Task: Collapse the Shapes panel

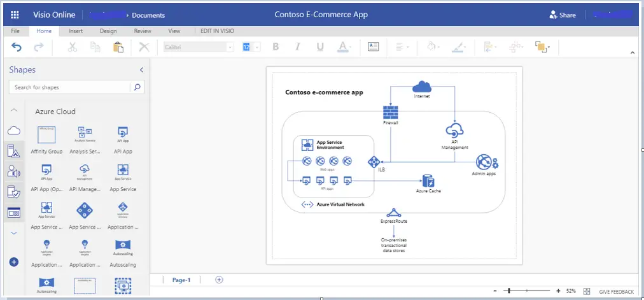Action: [x=141, y=70]
